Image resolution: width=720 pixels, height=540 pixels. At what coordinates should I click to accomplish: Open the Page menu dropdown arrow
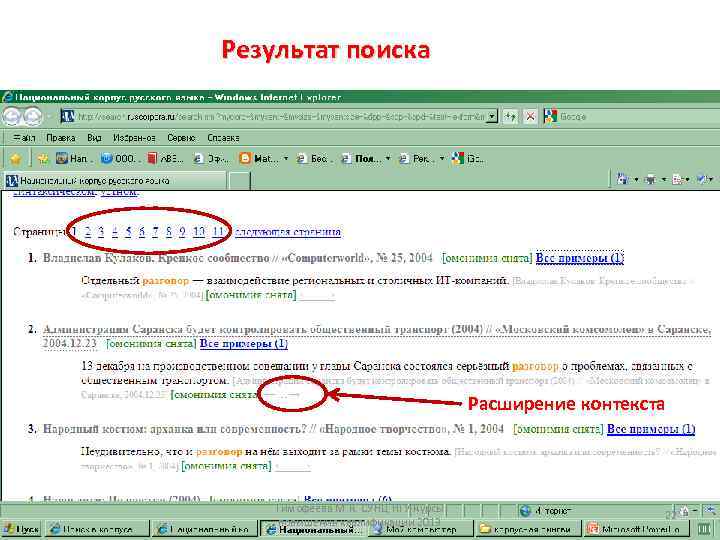coord(688,180)
